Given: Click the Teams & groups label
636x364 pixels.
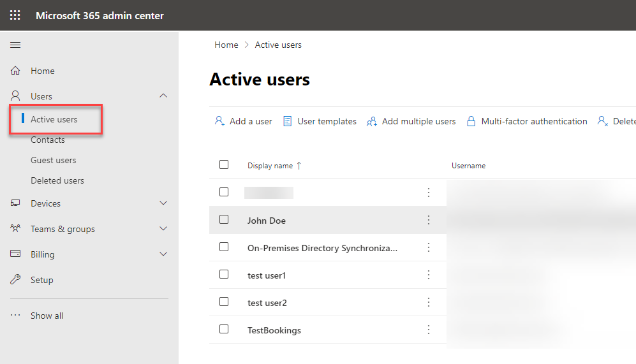Looking at the screenshot, I should (x=63, y=229).
